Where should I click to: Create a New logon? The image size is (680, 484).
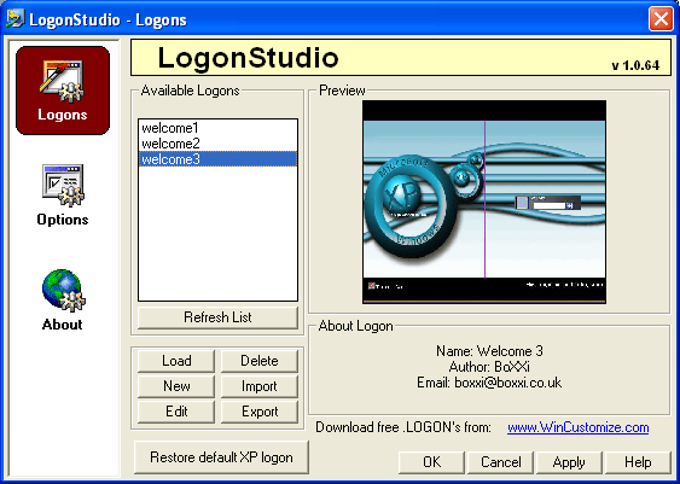tap(176, 386)
